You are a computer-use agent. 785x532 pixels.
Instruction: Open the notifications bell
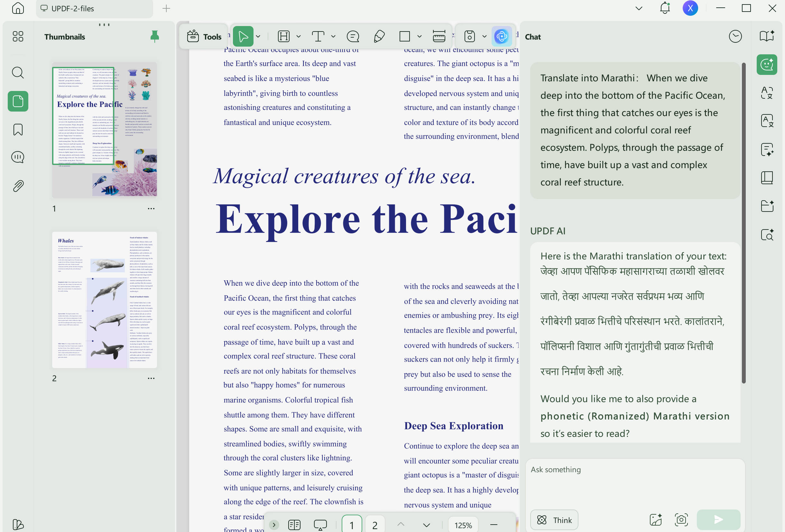(x=664, y=8)
